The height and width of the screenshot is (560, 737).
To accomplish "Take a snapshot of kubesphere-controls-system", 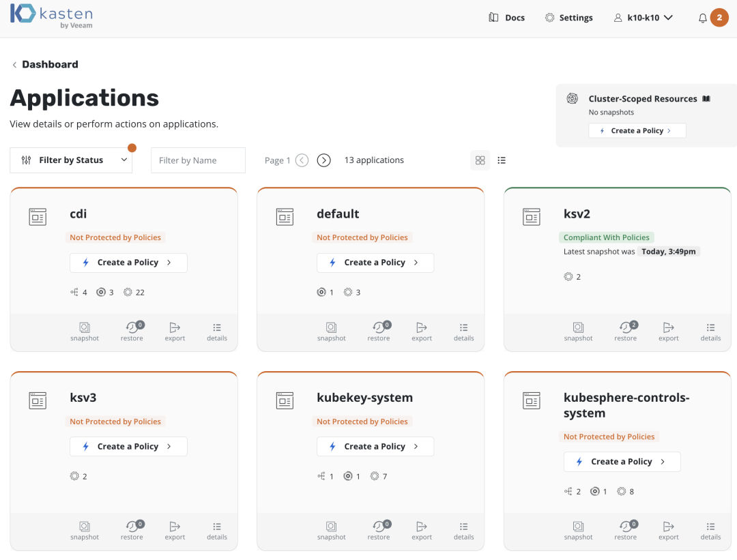I will pyautogui.click(x=578, y=531).
